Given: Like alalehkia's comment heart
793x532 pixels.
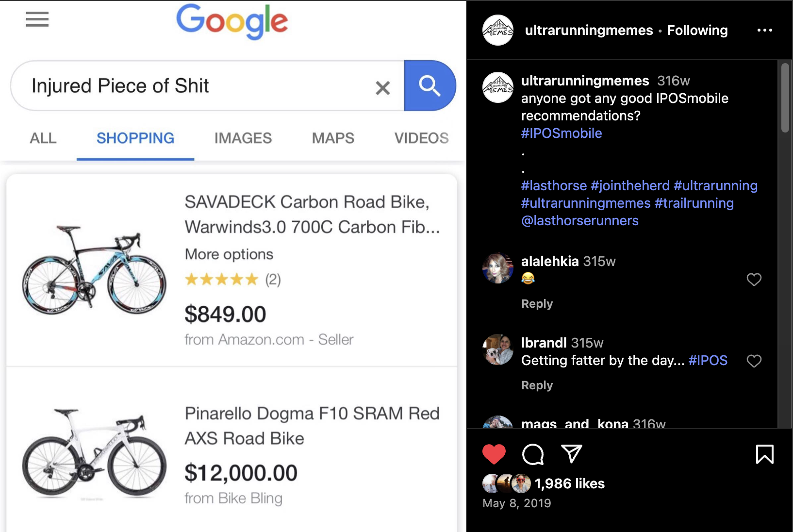Looking at the screenshot, I should pos(754,280).
